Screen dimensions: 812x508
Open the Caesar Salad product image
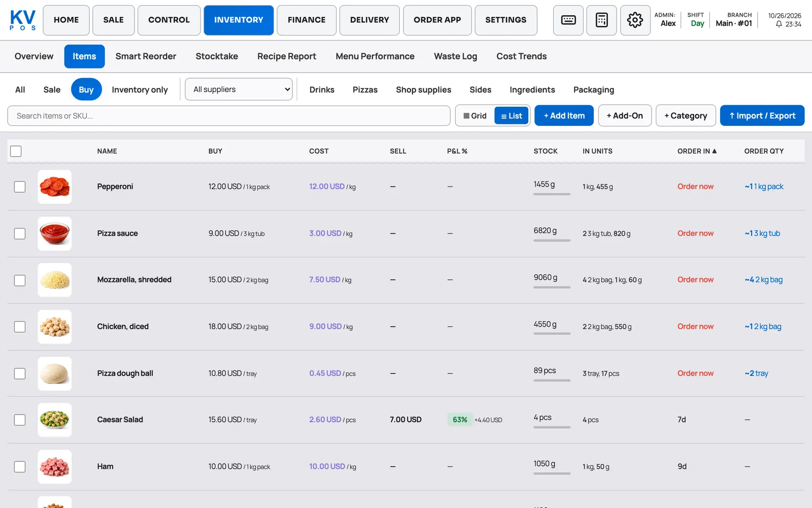[55, 420]
